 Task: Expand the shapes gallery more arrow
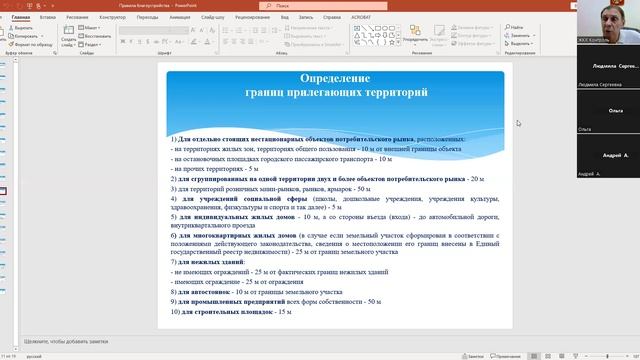(x=398, y=42)
